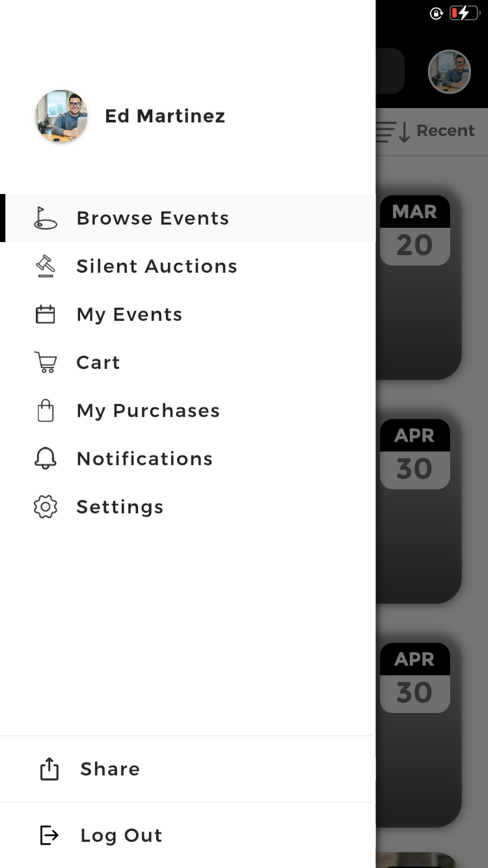Tap the orientation lock status icon
The image size is (488, 868).
pos(436,12)
